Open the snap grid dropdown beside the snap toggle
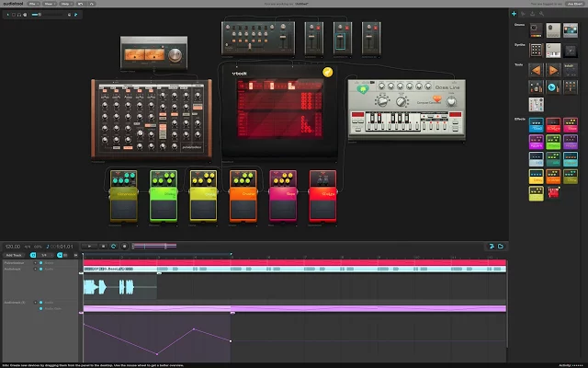The image size is (588, 368). [x=46, y=255]
